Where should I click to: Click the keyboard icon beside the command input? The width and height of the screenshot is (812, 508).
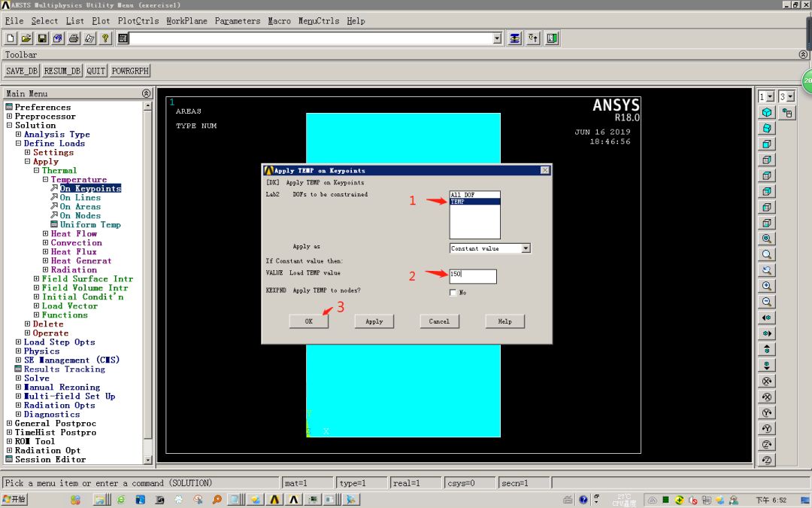[123, 38]
